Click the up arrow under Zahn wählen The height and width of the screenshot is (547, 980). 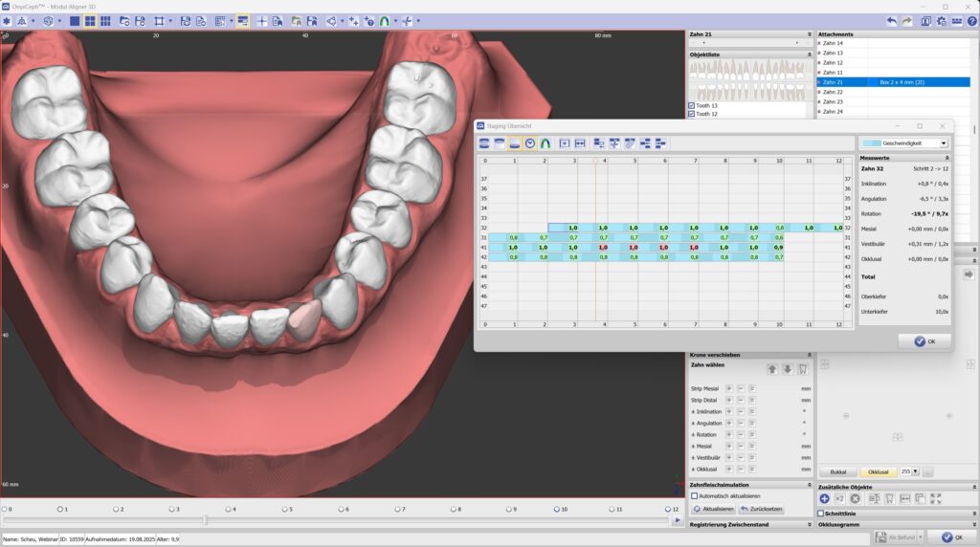tap(772, 369)
